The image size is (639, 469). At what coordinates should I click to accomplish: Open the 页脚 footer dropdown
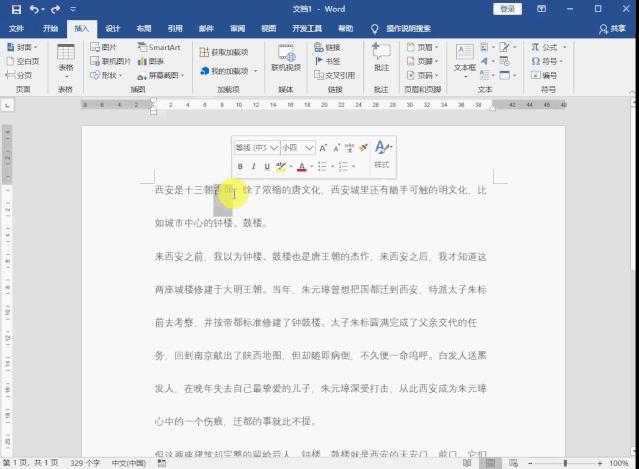[x=422, y=61]
